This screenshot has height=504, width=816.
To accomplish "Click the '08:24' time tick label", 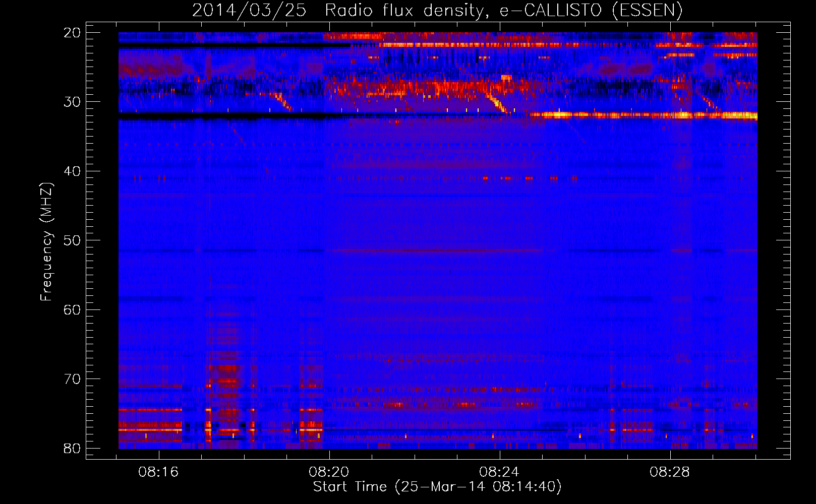I will point(500,472).
